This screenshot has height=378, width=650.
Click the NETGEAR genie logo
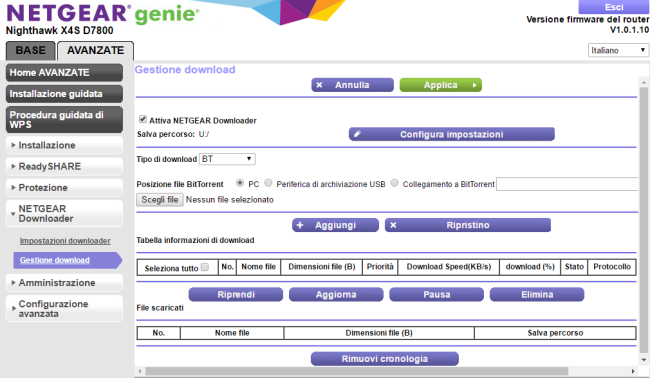coord(103,14)
